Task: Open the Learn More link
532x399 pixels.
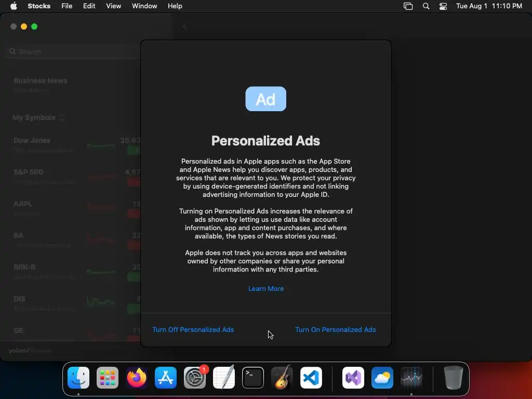Action: pyautogui.click(x=266, y=288)
